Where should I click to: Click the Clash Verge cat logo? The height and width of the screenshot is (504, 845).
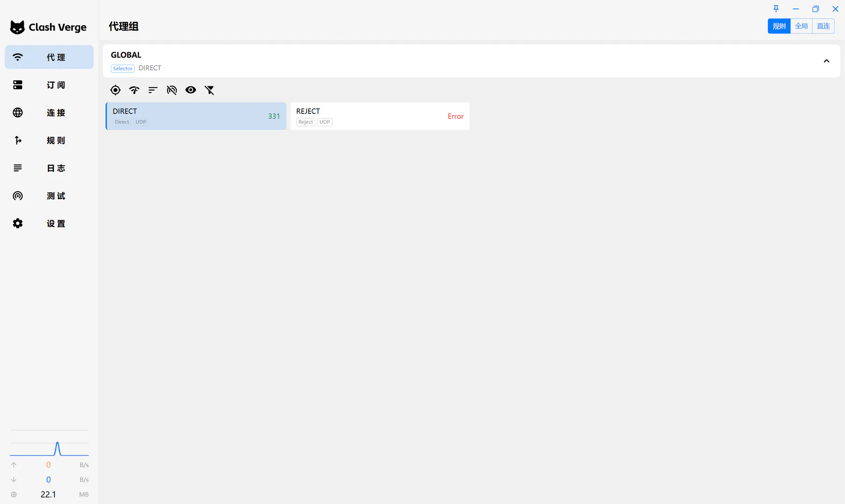pyautogui.click(x=17, y=27)
